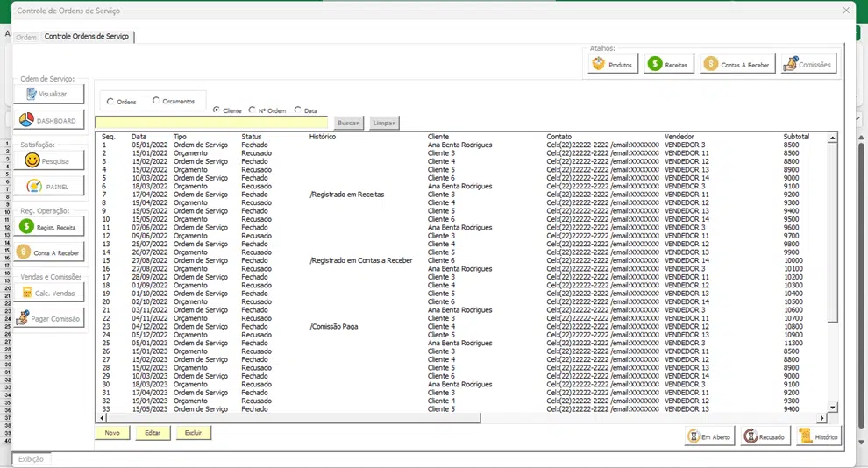The image size is (868, 468).
Task: Select the Orcamentos radio button
Action: pyautogui.click(x=156, y=101)
